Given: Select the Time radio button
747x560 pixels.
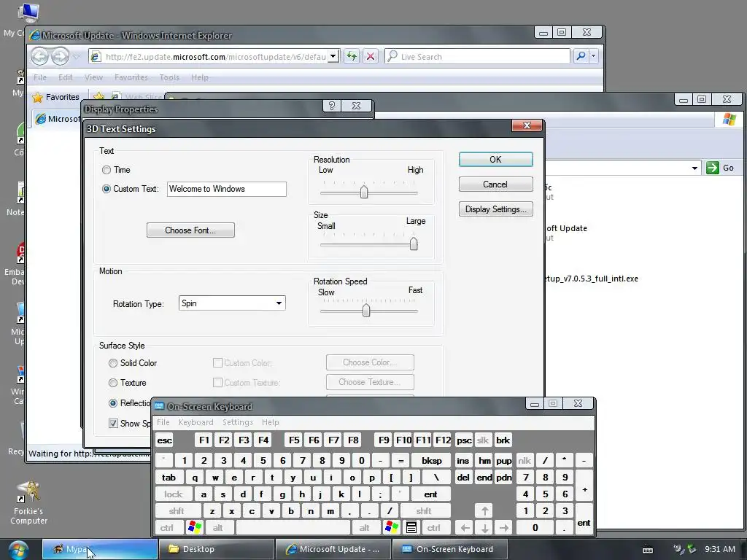Looking at the screenshot, I should [107, 170].
